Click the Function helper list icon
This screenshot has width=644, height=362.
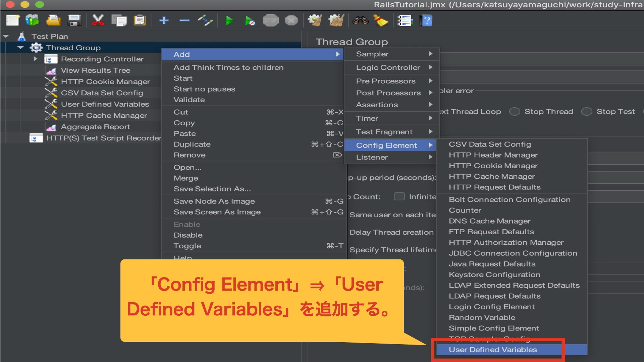pos(405,21)
